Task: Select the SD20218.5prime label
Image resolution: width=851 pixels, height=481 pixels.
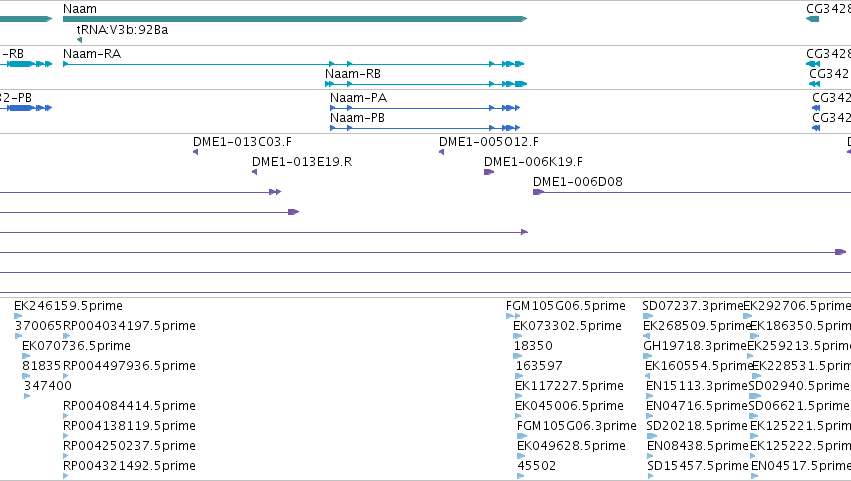Action: (697, 426)
